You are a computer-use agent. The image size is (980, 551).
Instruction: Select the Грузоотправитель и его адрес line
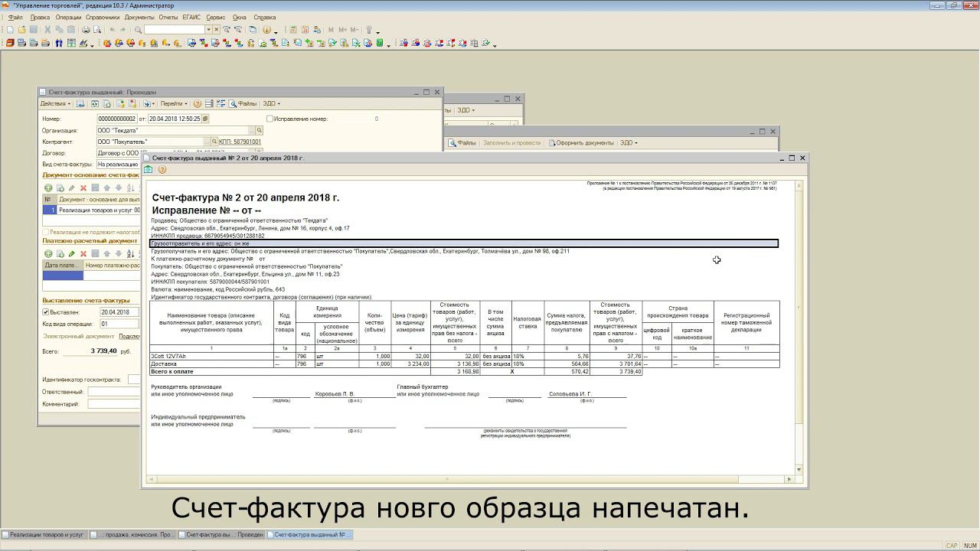(x=464, y=243)
